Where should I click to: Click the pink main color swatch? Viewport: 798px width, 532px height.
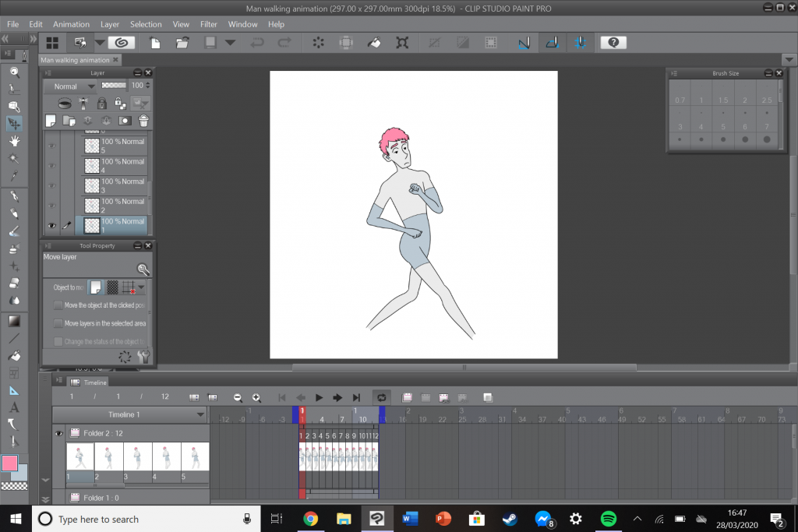tap(10, 463)
